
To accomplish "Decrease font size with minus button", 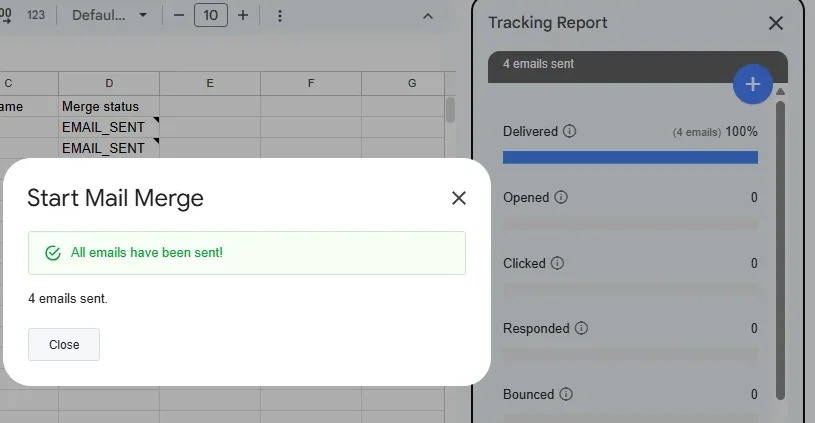I will (179, 16).
